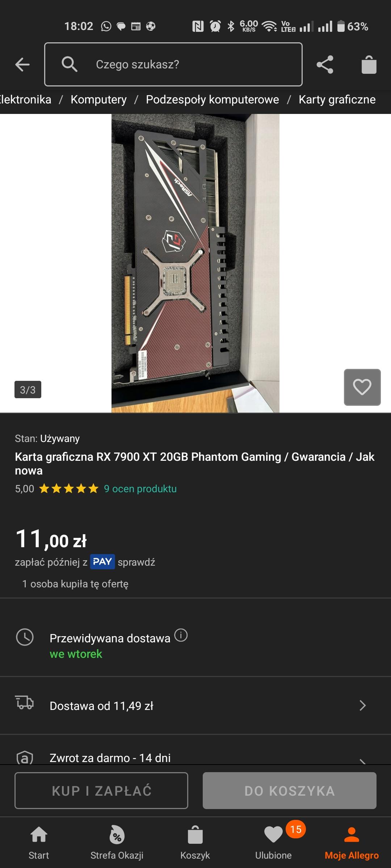Screen dimensions: 391x868
Task: Tap the KUP I ZAPŁAĆ button
Action: (x=101, y=791)
